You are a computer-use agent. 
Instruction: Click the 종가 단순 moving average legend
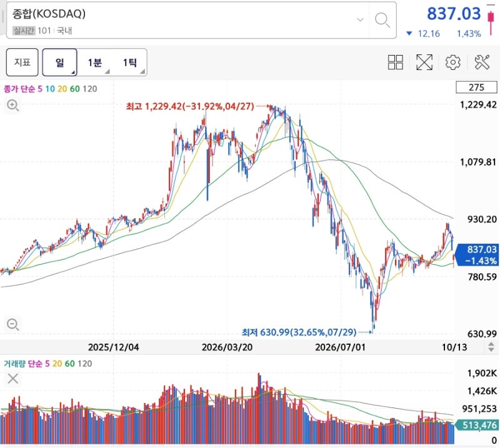[51, 89]
